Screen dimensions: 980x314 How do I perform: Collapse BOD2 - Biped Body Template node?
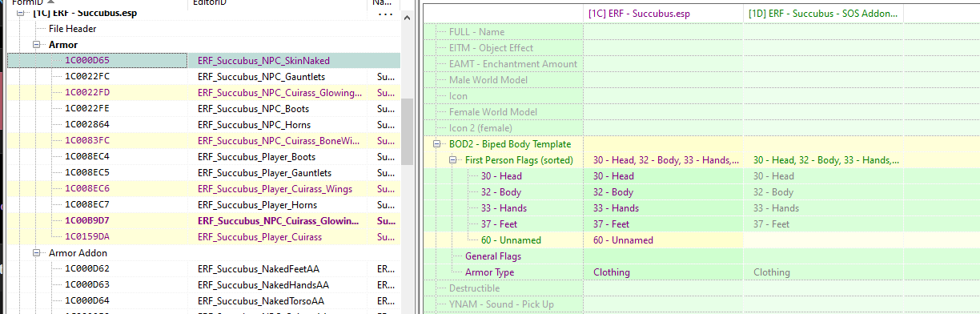pyautogui.click(x=437, y=144)
